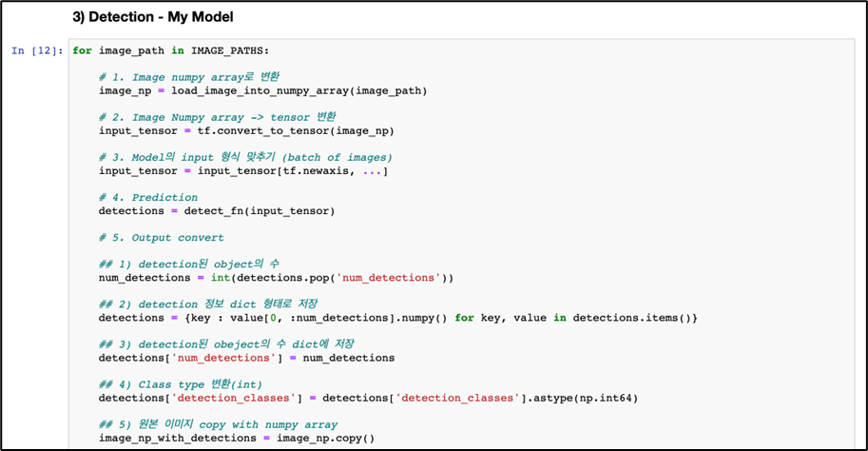The width and height of the screenshot is (868, 451).
Task: Click the detections.pop('num_detections') line
Action: 276,278
